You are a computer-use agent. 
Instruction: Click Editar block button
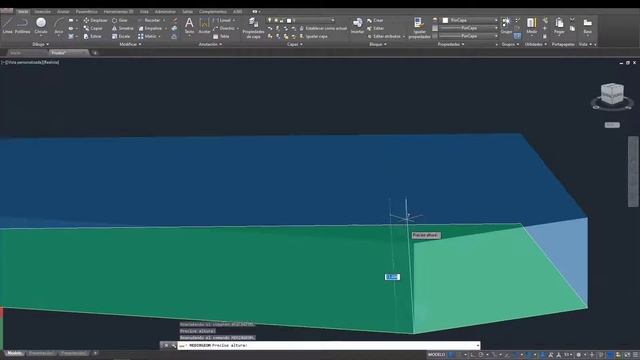pos(375,28)
